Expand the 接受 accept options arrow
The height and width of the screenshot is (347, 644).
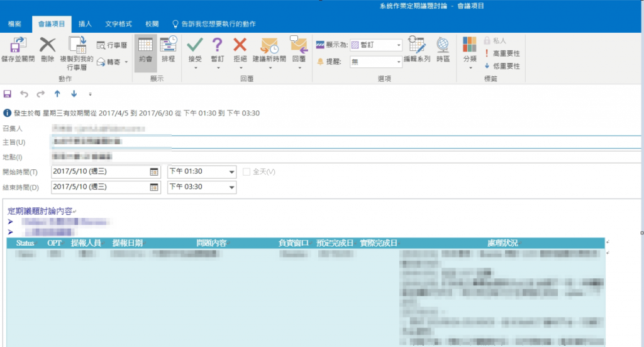(x=195, y=68)
